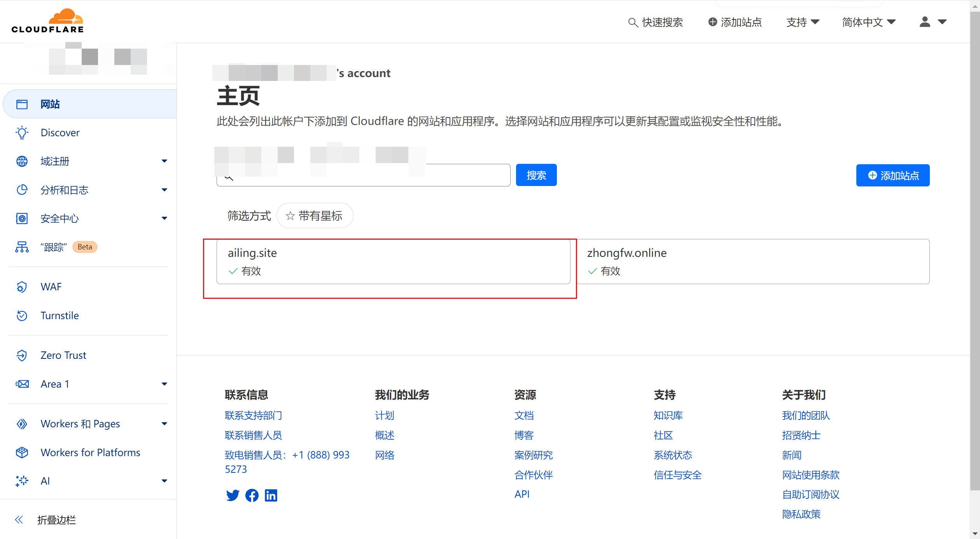
Task: Select 网站 in the sidebar
Action: click(90, 104)
